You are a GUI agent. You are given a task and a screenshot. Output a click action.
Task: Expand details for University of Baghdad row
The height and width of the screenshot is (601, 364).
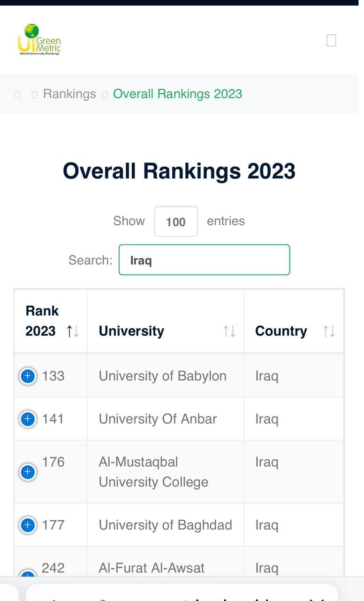pyautogui.click(x=28, y=525)
